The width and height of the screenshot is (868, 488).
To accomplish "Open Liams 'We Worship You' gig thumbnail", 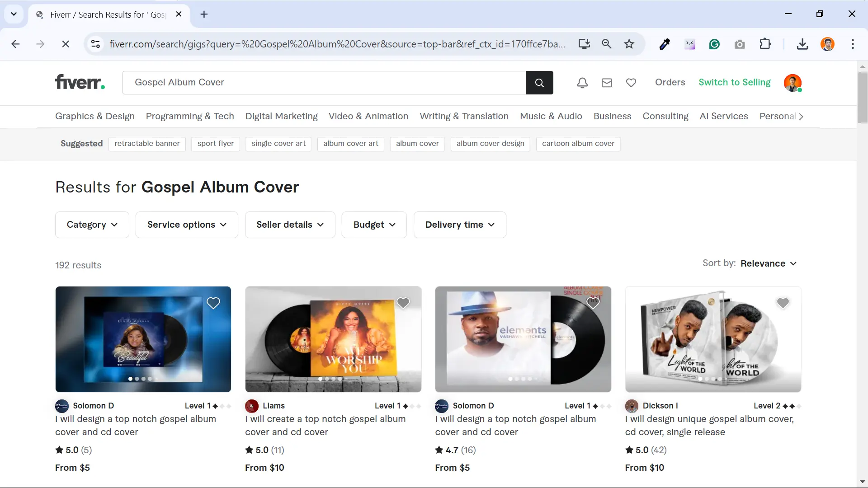I will [x=333, y=339].
